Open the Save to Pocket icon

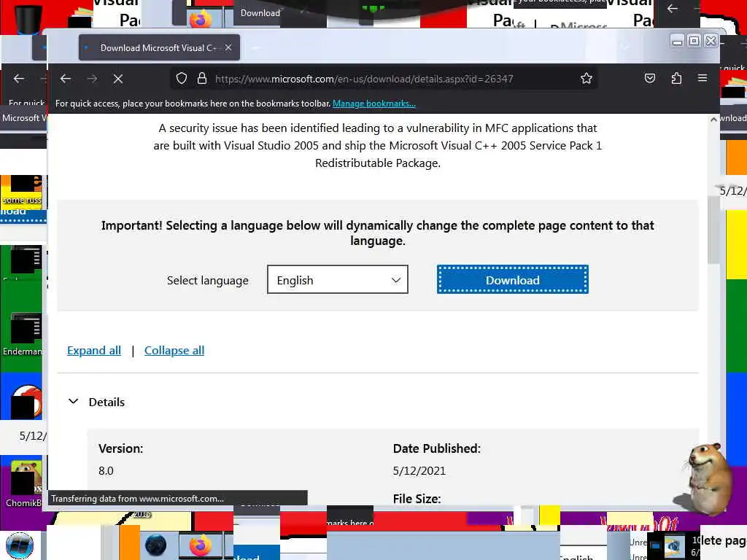pyautogui.click(x=650, y=79)
